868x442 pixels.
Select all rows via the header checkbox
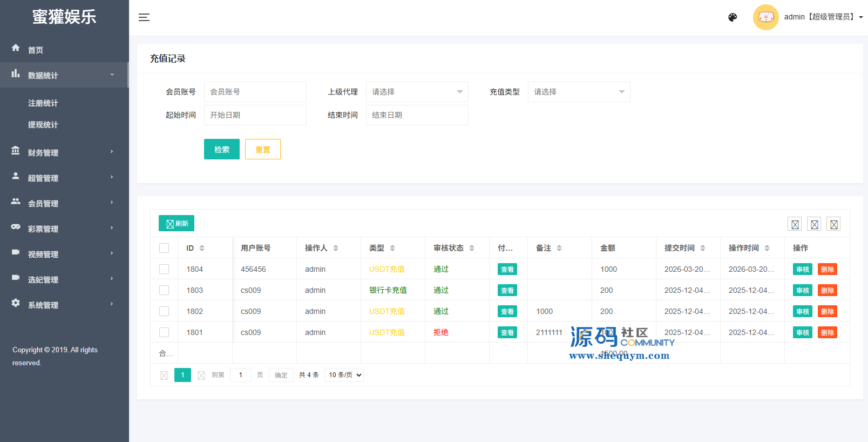[x=164, y=248]
